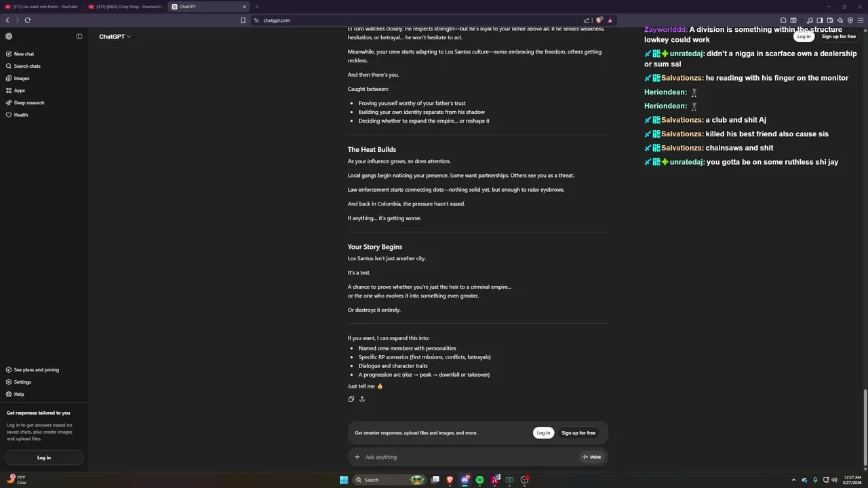Toggle the browser sidebar panel icon

pyautogui.click(x=820, y=20)
